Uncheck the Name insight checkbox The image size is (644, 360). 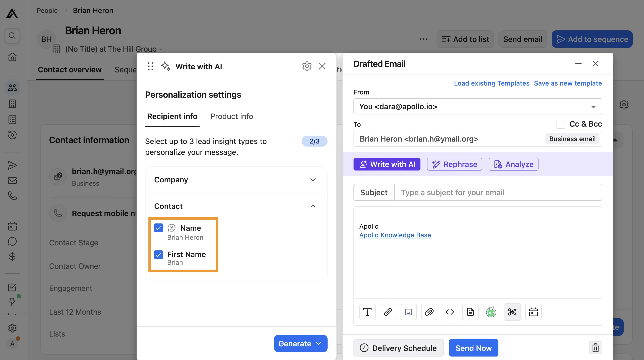point(158,228)
